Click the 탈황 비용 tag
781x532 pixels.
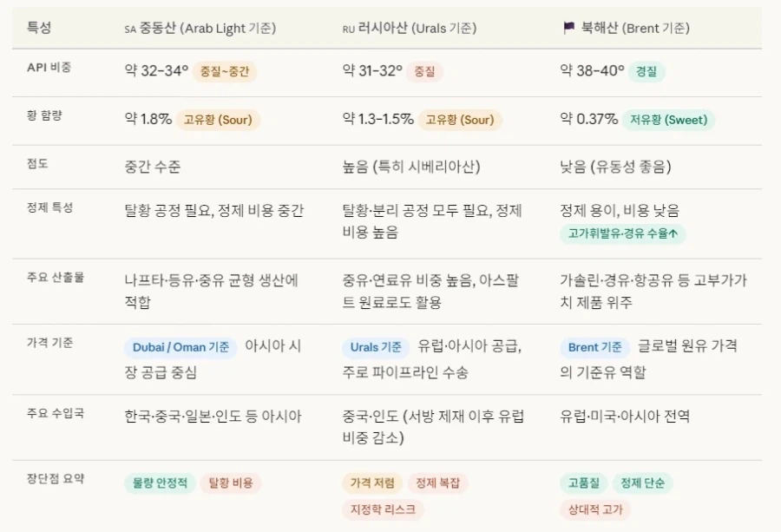pos(230,483)
